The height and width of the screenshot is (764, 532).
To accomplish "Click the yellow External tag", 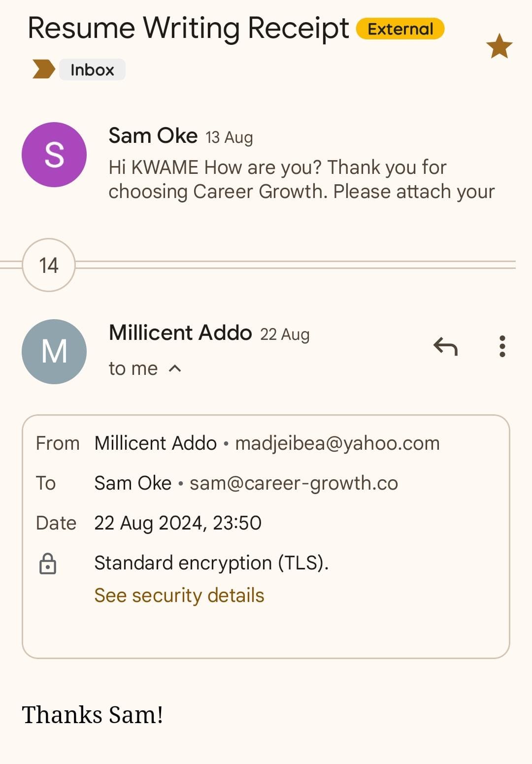I will (x=400, y=29).
